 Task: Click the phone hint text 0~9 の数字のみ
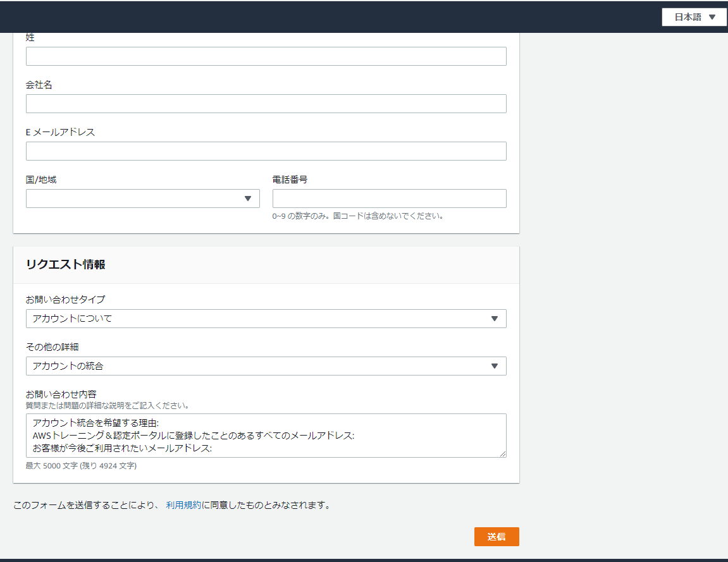(x=358, y=216)
